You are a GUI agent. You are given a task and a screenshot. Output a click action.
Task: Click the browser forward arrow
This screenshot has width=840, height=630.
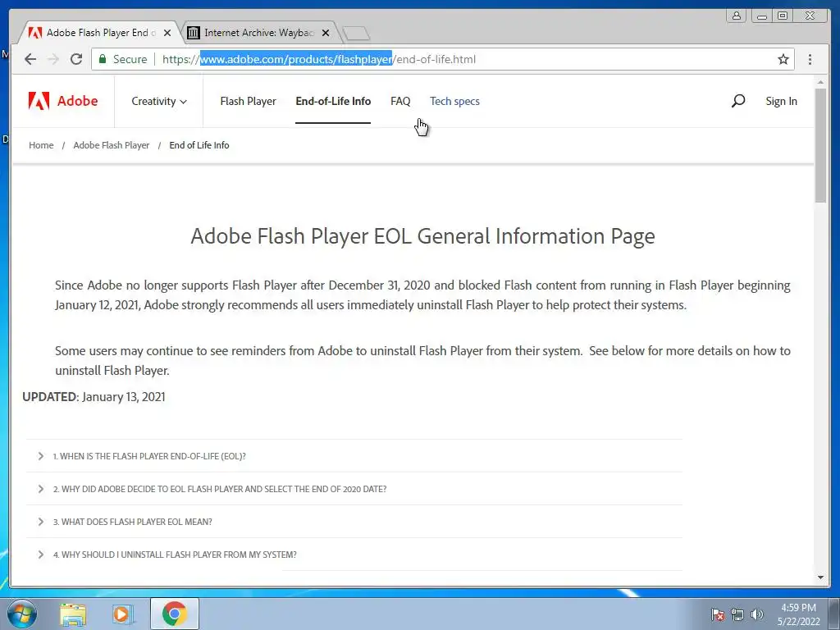pos(53,59)
